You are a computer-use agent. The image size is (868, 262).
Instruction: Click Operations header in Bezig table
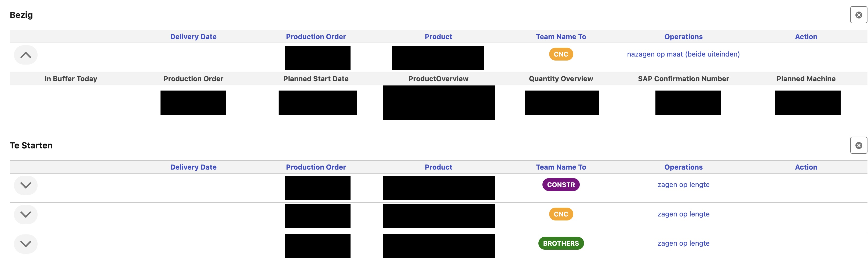coord(683,37)
